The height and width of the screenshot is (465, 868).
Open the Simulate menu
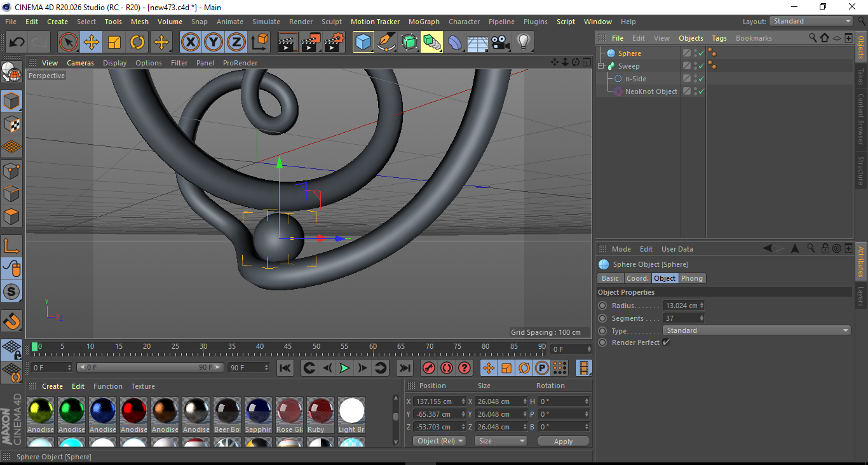(x=266, y=22)
